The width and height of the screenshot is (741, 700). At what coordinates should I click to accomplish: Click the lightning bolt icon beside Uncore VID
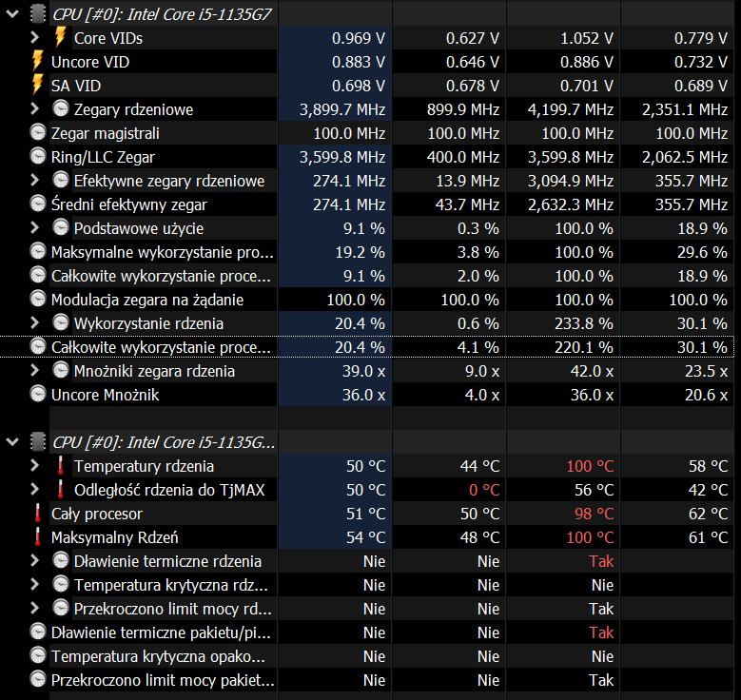click(x=37, y=61)
